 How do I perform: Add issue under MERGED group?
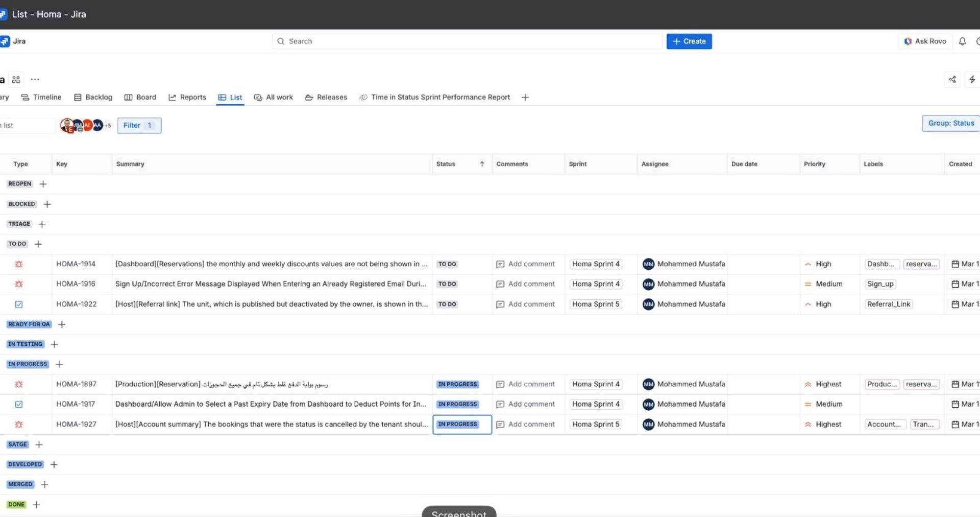click(44, 484)
